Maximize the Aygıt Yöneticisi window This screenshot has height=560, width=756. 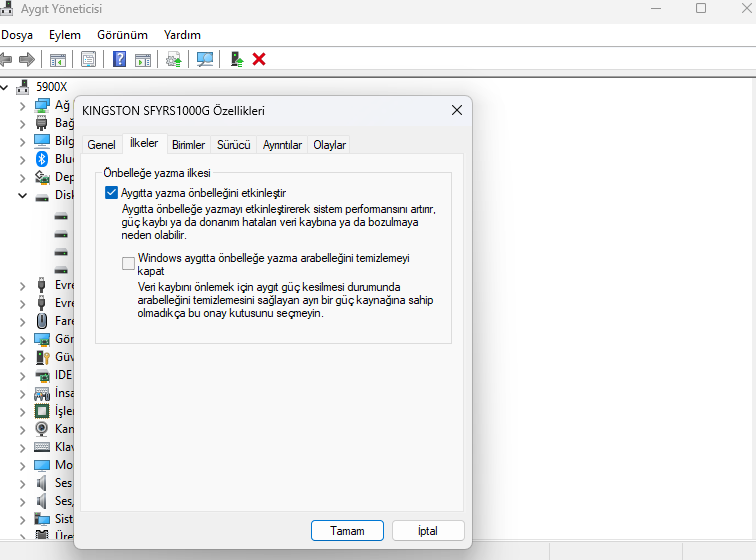pyautogui.click(x=701, y=8)
